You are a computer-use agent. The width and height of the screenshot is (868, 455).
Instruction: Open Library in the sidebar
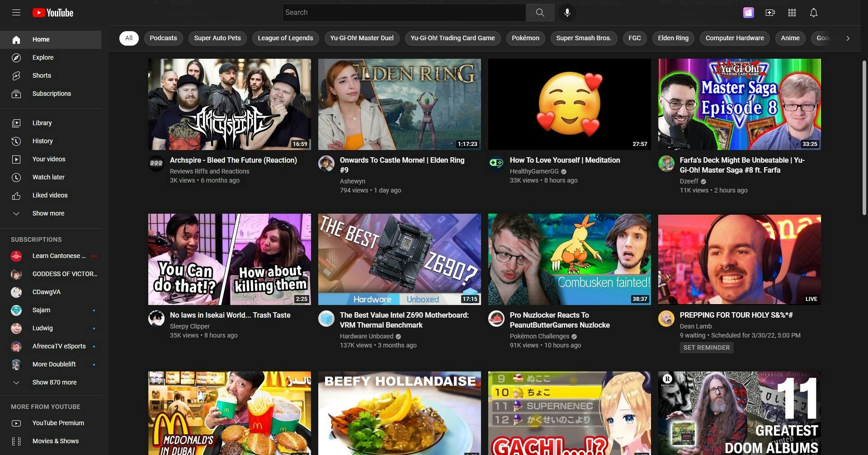tap(51, 123)
